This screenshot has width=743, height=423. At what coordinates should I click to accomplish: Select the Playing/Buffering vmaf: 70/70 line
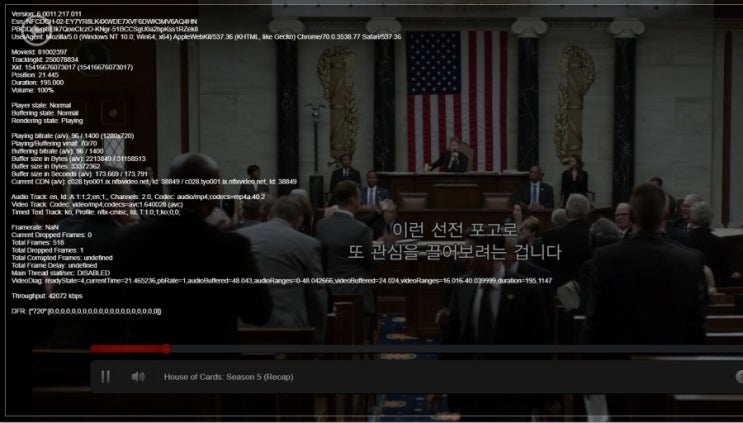(x=54, y=144)
